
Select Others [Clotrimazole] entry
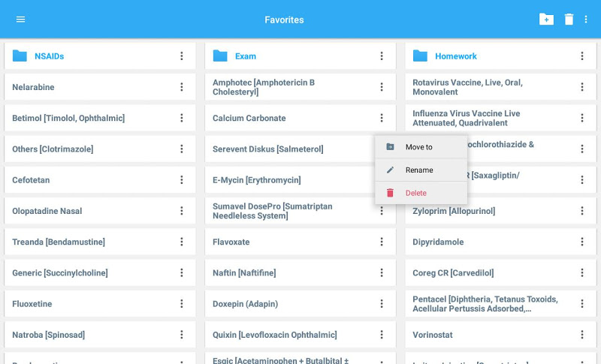click(100, 149)
